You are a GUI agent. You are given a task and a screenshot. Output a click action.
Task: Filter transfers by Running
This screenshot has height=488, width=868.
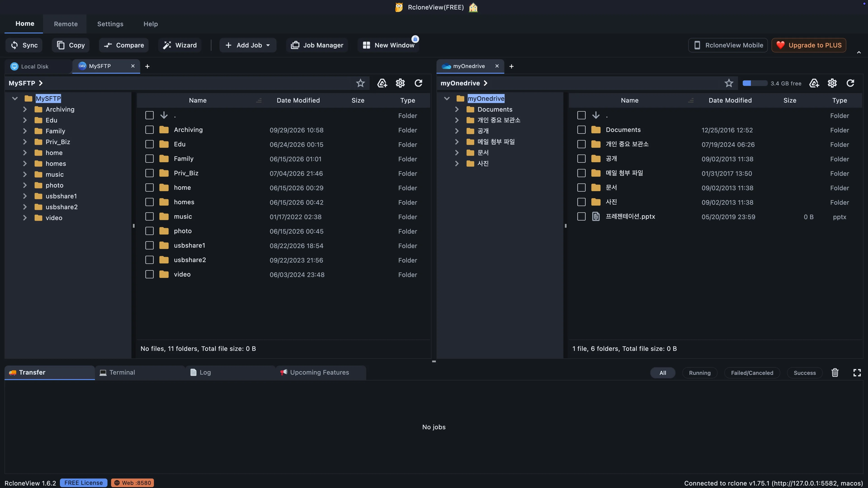[700, 373]
